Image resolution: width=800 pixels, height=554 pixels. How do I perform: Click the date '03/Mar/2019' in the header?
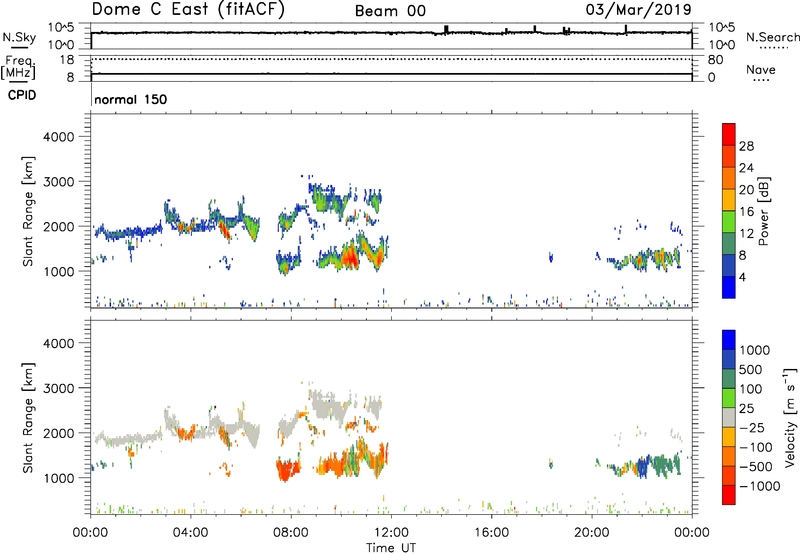pyautogui.click(x=638, y=10)
